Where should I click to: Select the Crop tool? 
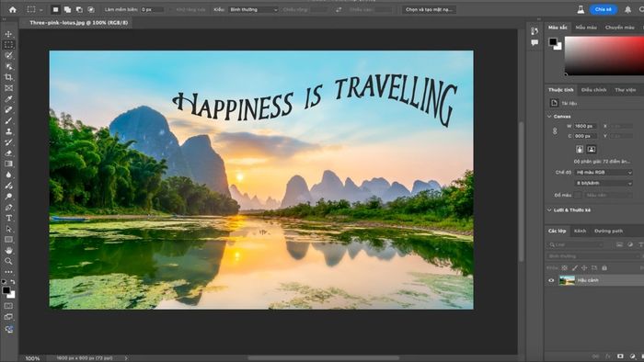click(8, 77)
